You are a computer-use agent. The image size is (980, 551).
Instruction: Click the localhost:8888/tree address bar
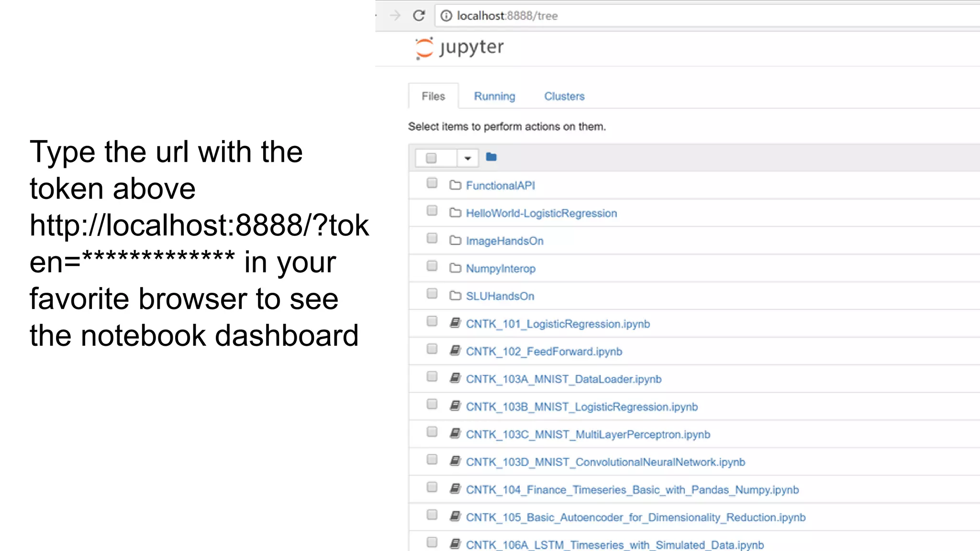click(x=707, y=16)
